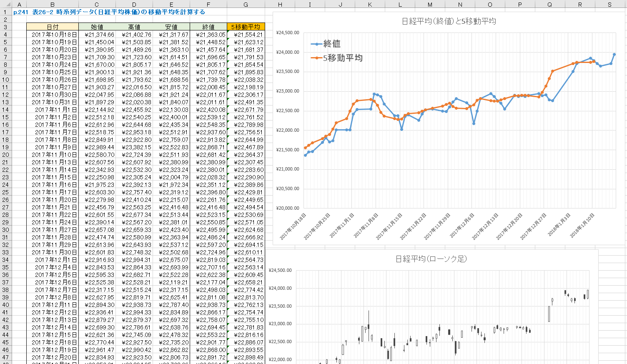Click the date cell 2017年10月31日
627x364 pixels.
point(53,102)
